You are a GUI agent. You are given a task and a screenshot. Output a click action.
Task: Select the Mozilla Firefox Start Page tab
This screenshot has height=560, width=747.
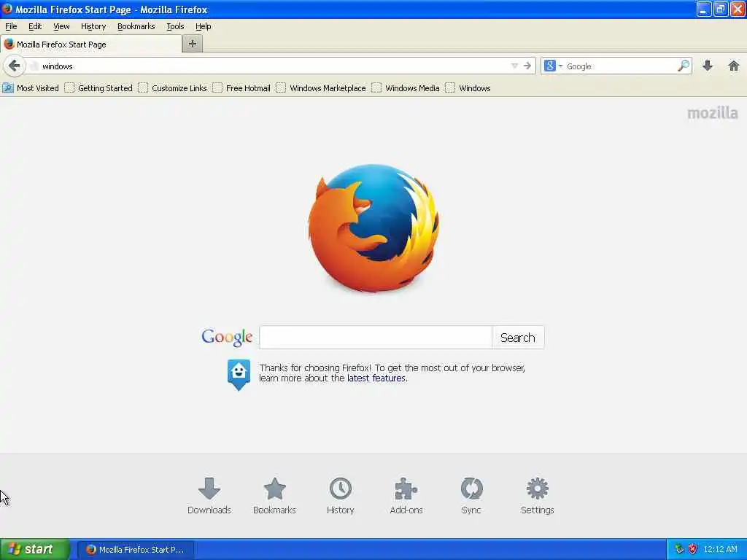(x=91, y=44)
